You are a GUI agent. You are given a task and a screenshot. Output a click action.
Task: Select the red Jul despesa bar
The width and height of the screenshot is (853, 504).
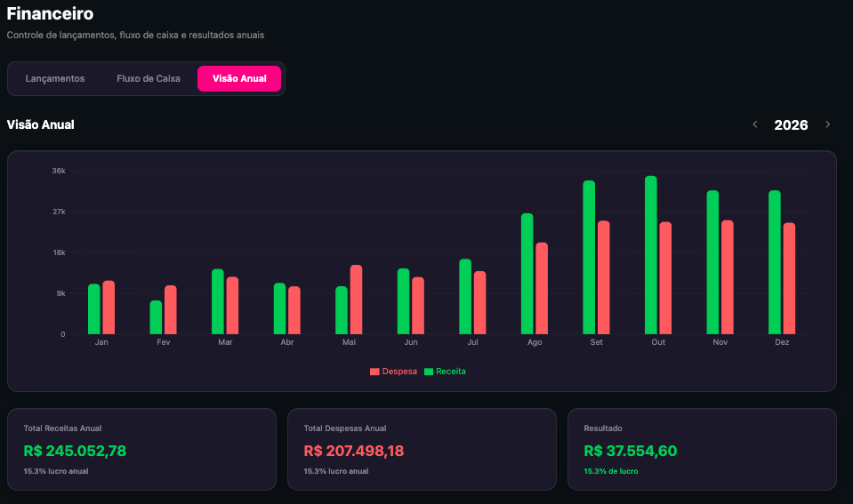[479, 302]
